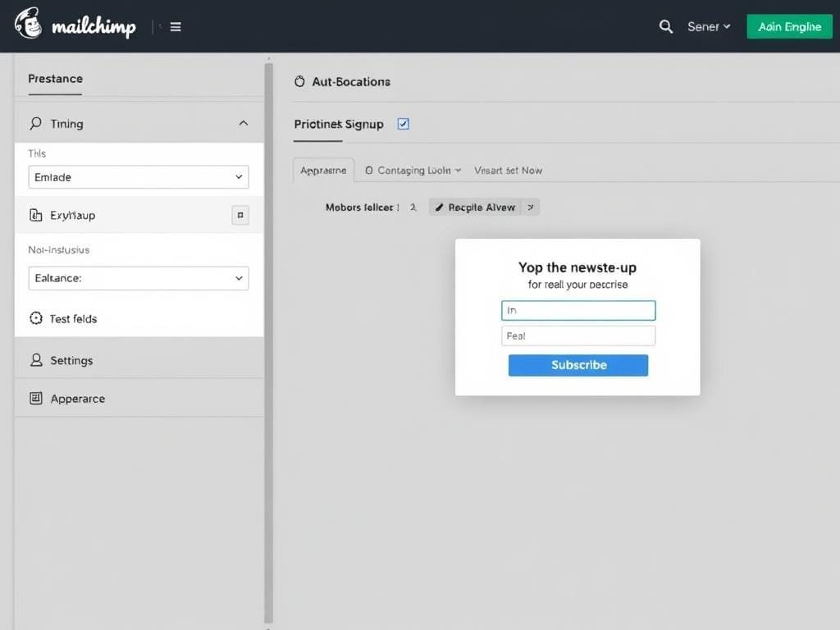The image size is (840, 630).
Task: Switch to the Appraisne tab
Action: [x=322, y=170]
